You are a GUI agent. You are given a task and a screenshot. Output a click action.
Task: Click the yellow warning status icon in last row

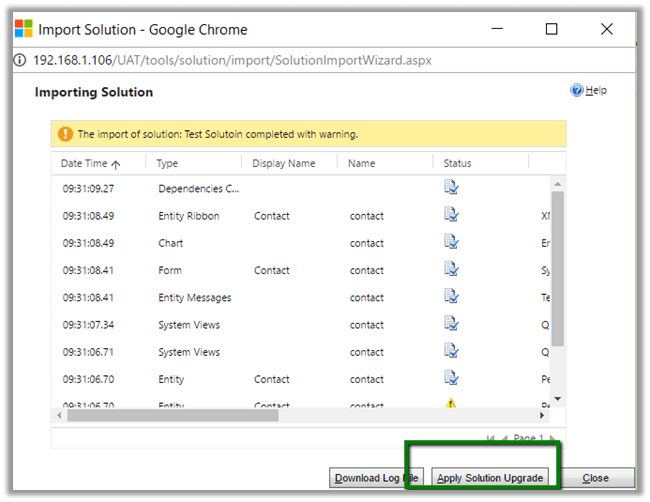click(x=451, y=405)
